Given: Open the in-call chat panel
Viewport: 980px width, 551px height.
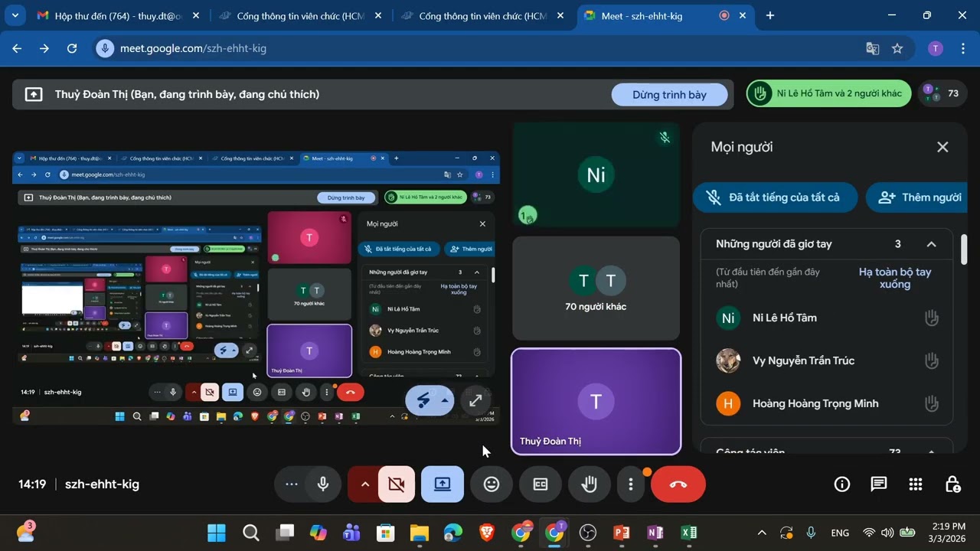Looking at the screenshot, I should tap(879, 484).
